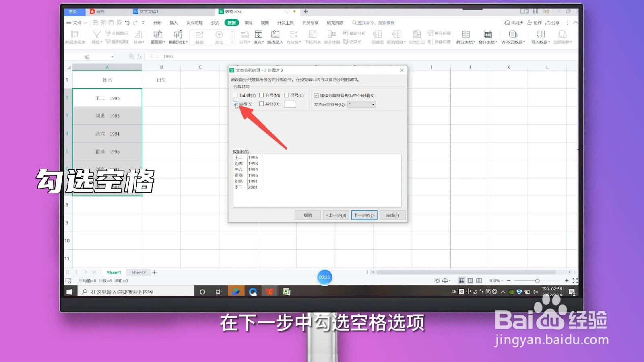Click the 完成(F) finish button

(392, 215)
